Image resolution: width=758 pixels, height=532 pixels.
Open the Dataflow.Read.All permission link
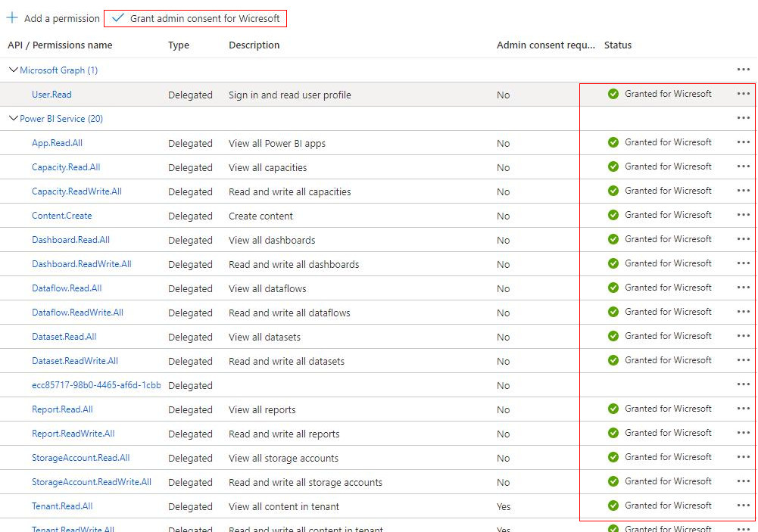click(x=67, y=288)
